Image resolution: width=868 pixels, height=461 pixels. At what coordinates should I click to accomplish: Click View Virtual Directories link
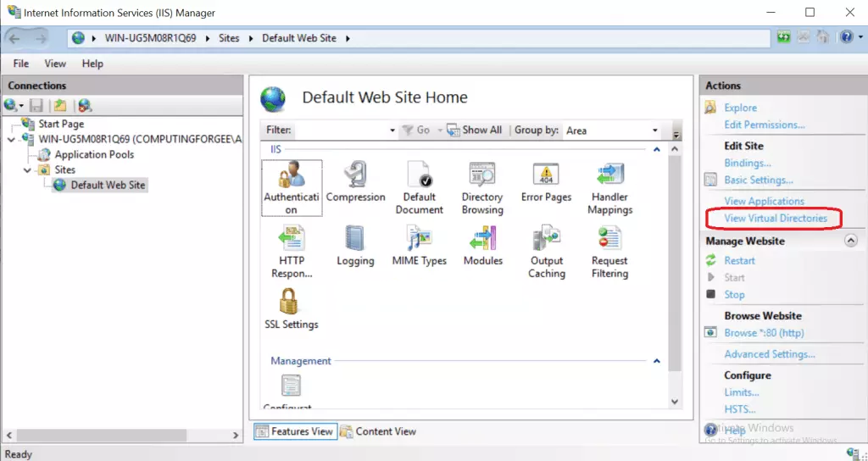coord(776,218)
